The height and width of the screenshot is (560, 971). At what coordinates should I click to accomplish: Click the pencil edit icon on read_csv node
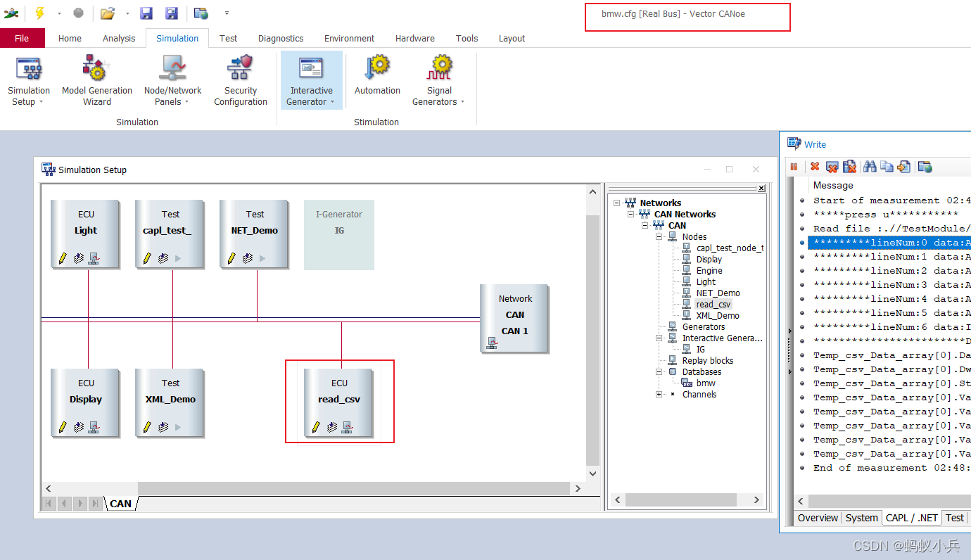(x=316, y=427)
